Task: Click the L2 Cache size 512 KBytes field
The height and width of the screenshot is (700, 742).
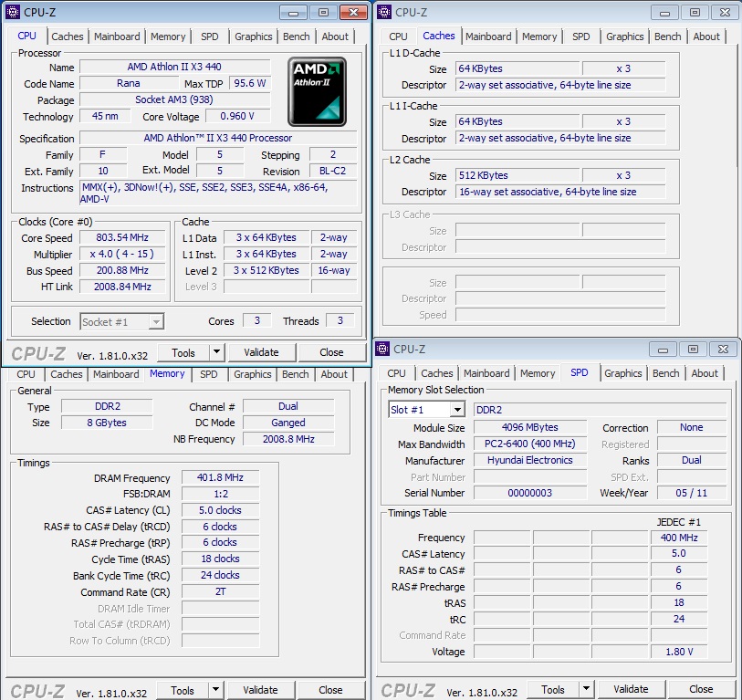Action: 517,175
